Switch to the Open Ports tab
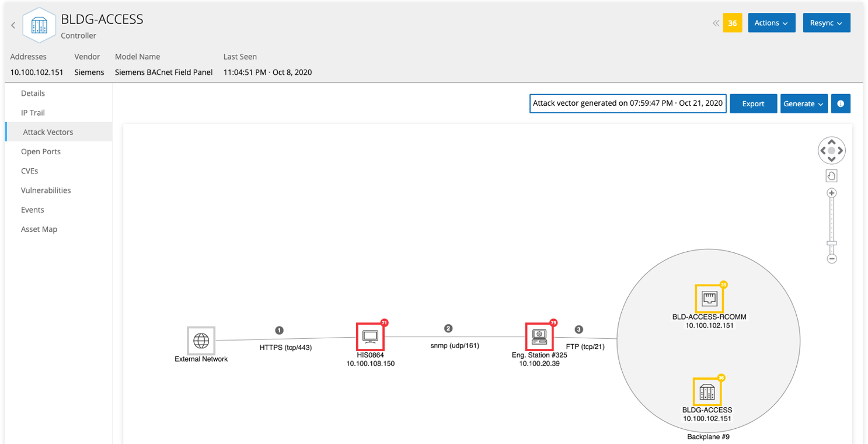This screenshot has width=868, height=444. 41,151
